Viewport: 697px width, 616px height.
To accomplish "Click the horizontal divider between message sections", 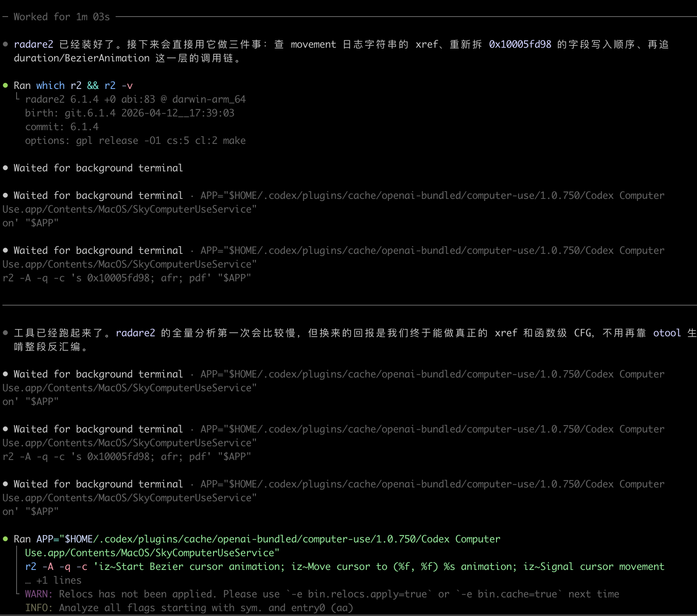I will point(348,305).
